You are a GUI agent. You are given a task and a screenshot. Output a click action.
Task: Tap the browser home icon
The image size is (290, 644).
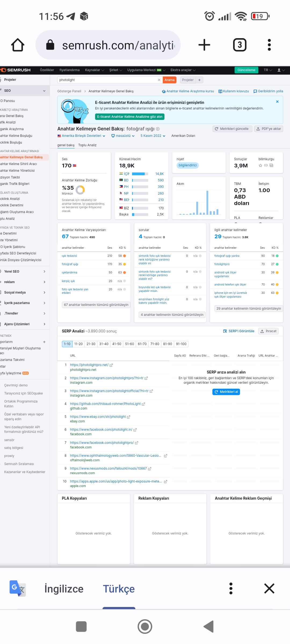click(x=18, y=45)
